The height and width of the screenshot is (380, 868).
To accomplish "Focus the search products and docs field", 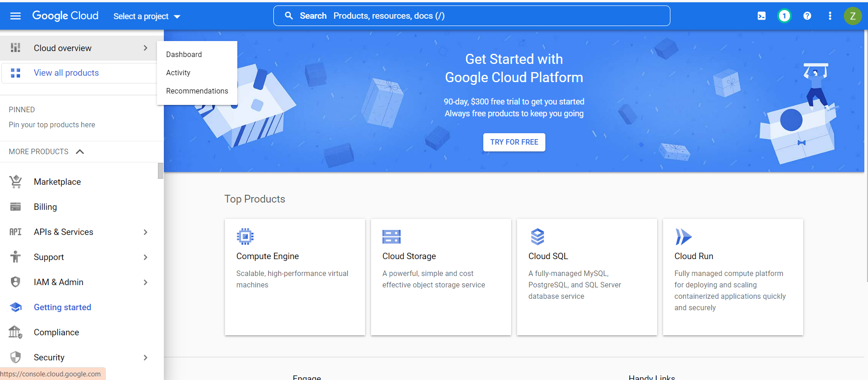I will [x=472, y=16].
